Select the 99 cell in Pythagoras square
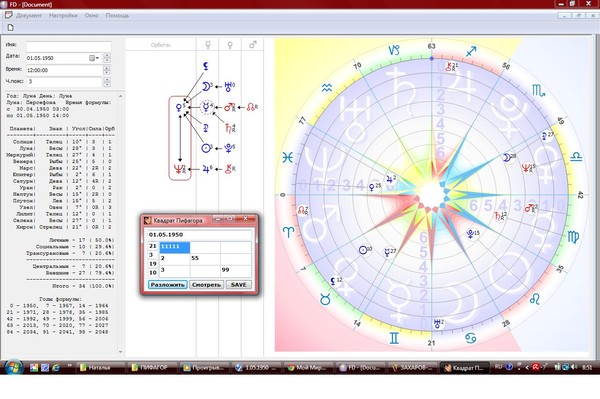The image size is (600, 399). [236, 270]
